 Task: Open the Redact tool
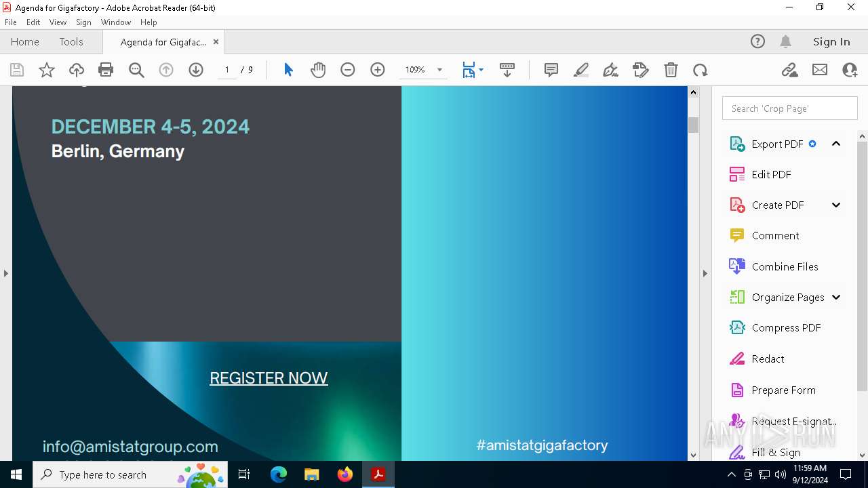pyautogui.click(x=768, y=359)
